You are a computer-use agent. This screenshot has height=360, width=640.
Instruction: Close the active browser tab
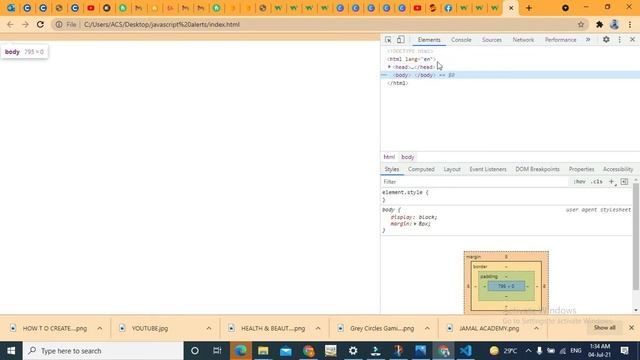[511, 8]
